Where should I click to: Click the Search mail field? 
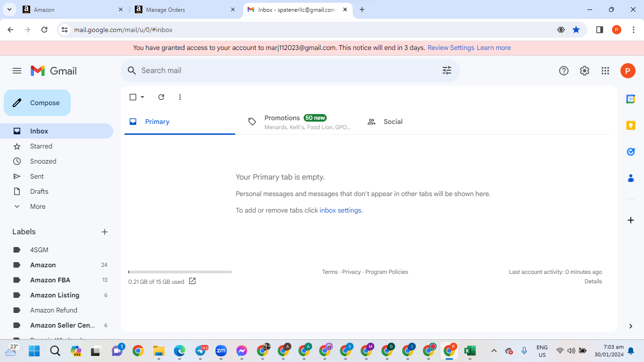point(290,71)
